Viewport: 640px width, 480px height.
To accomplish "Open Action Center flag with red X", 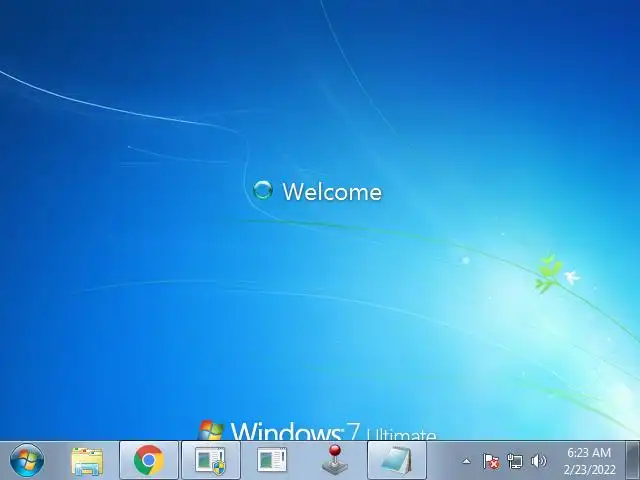I will click(x=491, y=462).
